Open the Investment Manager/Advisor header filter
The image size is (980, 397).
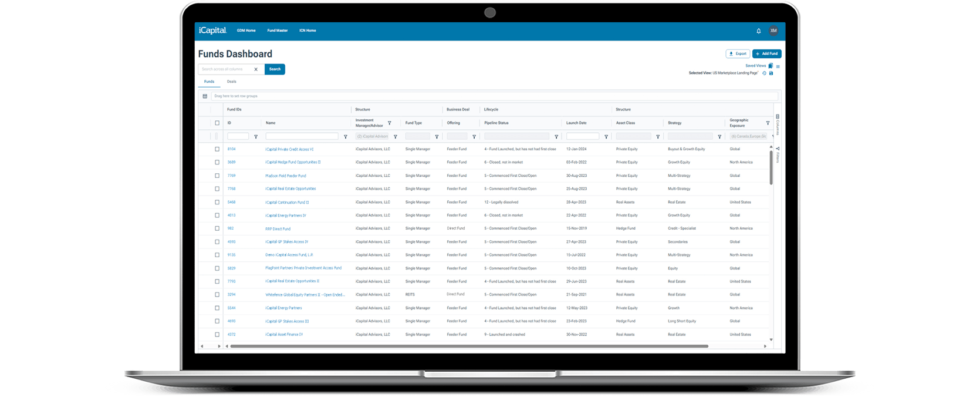tap(389, 123)
